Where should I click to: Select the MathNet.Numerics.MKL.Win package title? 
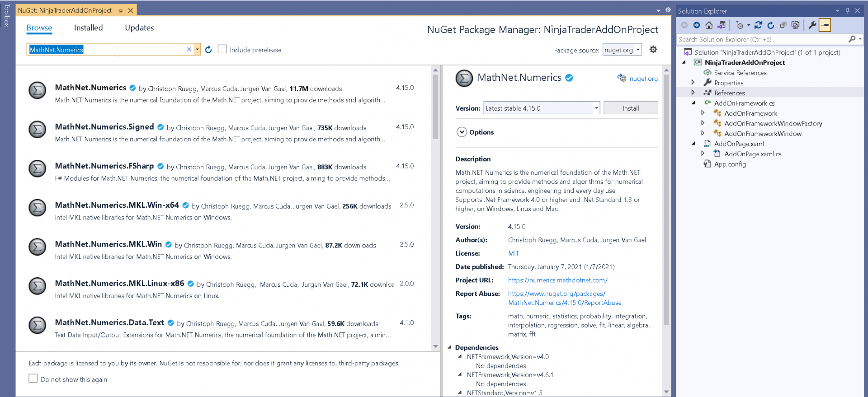[x=108, y=244]
